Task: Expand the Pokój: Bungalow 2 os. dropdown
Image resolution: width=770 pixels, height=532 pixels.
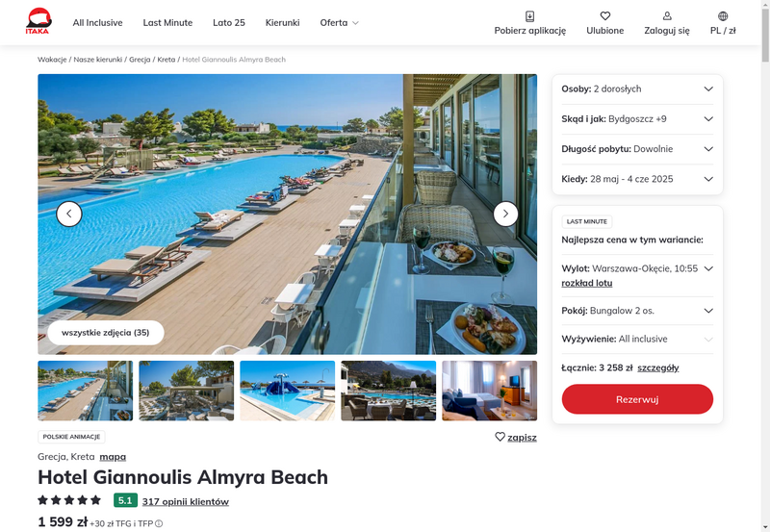Action: (x=637, y=311)
